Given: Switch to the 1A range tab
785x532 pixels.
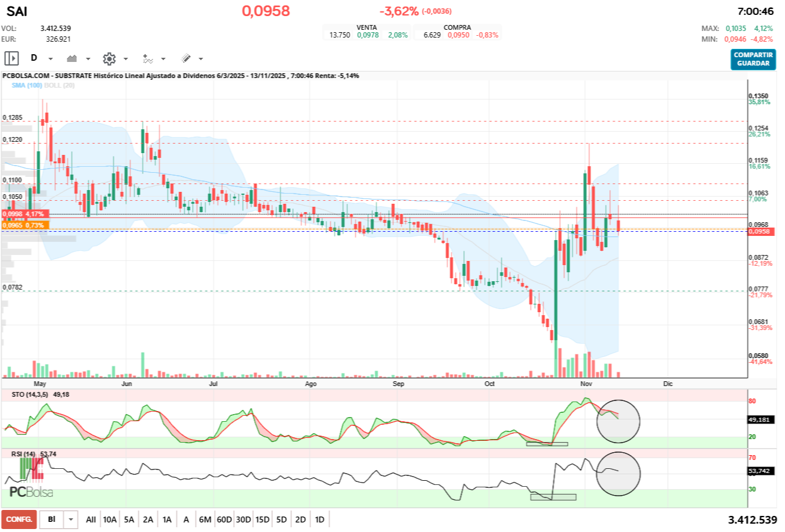Looking at the screenshot, I should 167,519.
